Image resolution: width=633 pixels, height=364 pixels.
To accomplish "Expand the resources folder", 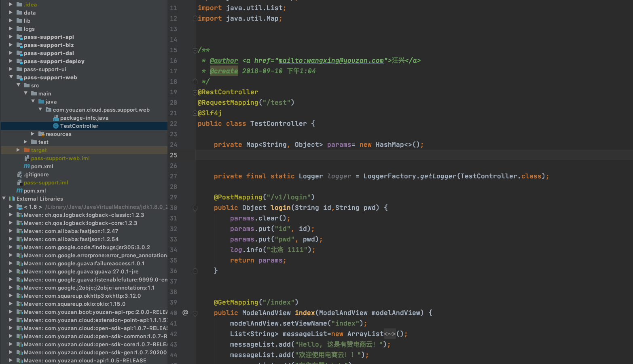I will tap(33, 134).
